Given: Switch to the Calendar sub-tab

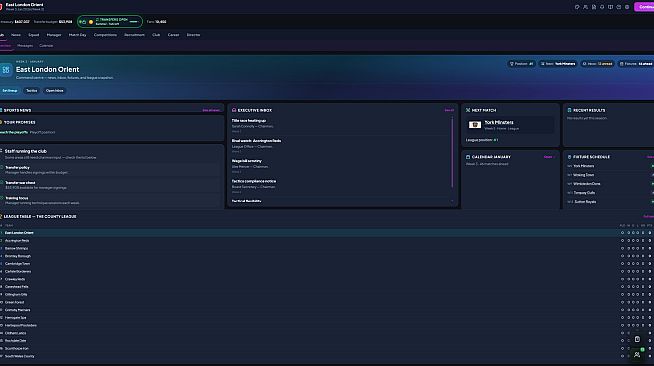Looking at the screenshot, I should [46, 46].
